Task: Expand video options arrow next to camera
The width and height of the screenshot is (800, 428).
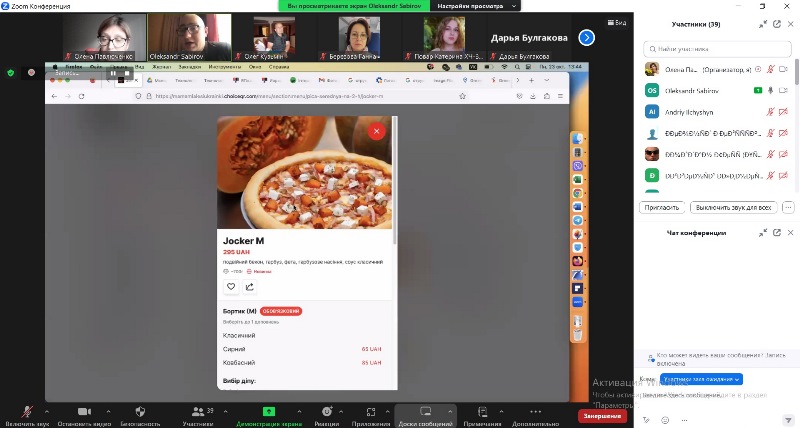Action: (x=108, y=411)
